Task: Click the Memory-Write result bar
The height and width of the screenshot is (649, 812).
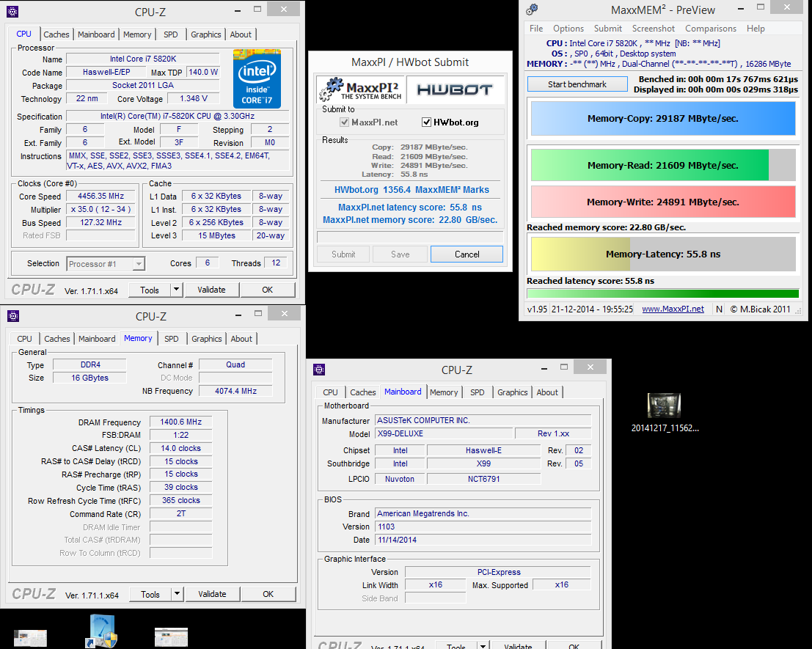Action: (663, 202)
